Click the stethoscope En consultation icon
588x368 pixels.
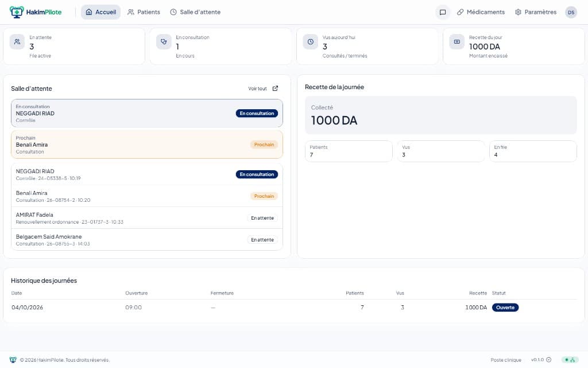[164, 41]
